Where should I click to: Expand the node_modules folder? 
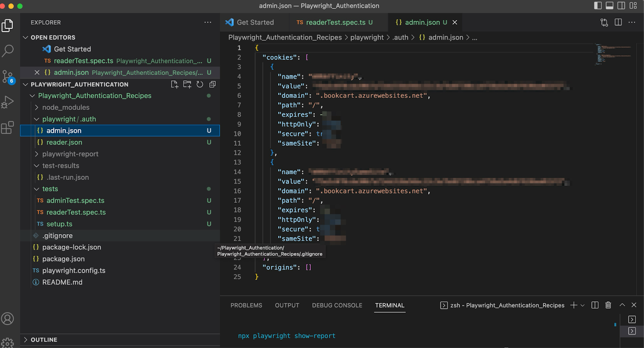[x=66, y=107]
